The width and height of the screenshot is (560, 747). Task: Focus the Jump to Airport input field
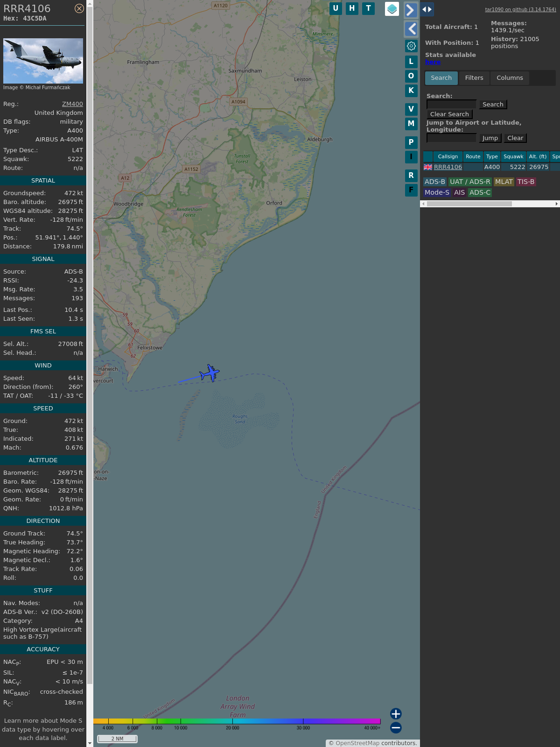point(451,138)
